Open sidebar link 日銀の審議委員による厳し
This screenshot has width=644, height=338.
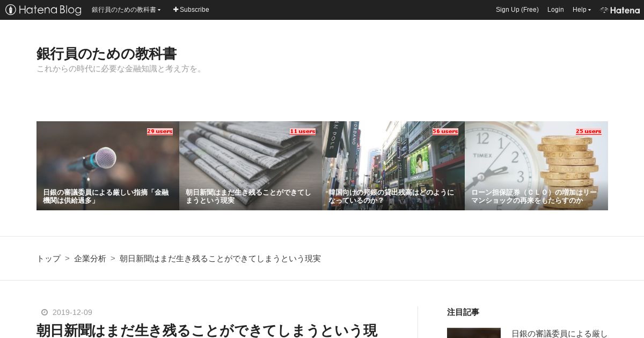point(560,334)
